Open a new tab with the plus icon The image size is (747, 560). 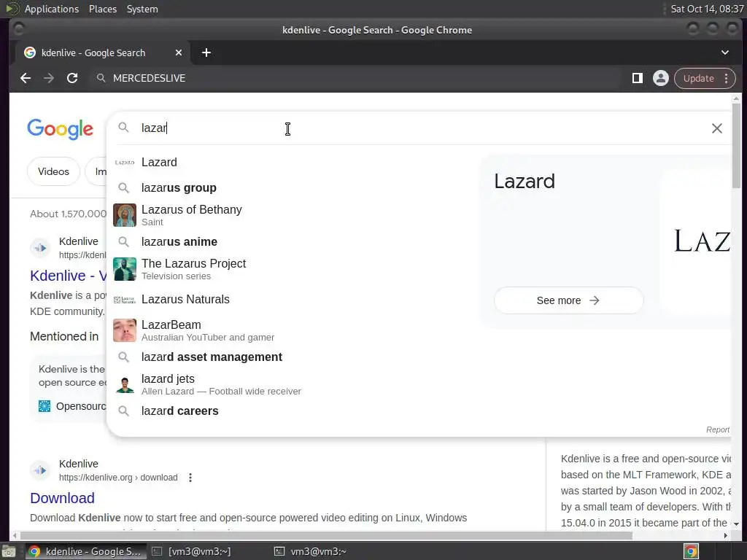point(206,52)
